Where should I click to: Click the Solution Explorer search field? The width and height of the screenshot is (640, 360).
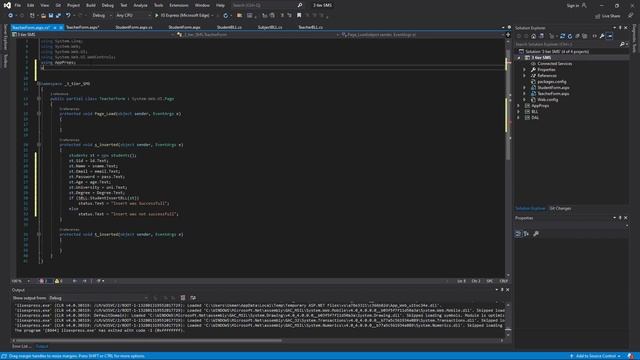click(567, 44)
